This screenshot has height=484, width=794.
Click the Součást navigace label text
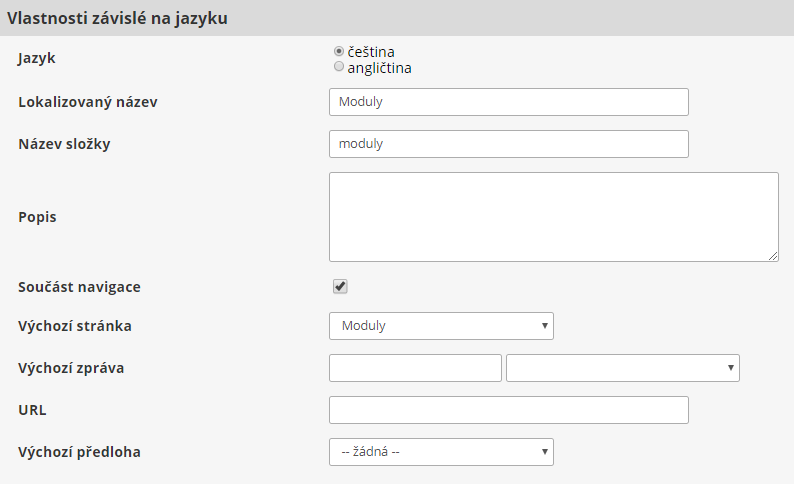pyautogui.click(x=79, y=287)
